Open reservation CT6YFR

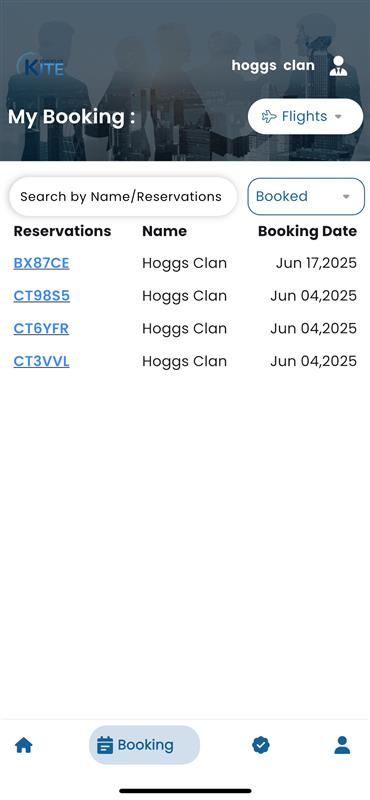tap(41, 329)
